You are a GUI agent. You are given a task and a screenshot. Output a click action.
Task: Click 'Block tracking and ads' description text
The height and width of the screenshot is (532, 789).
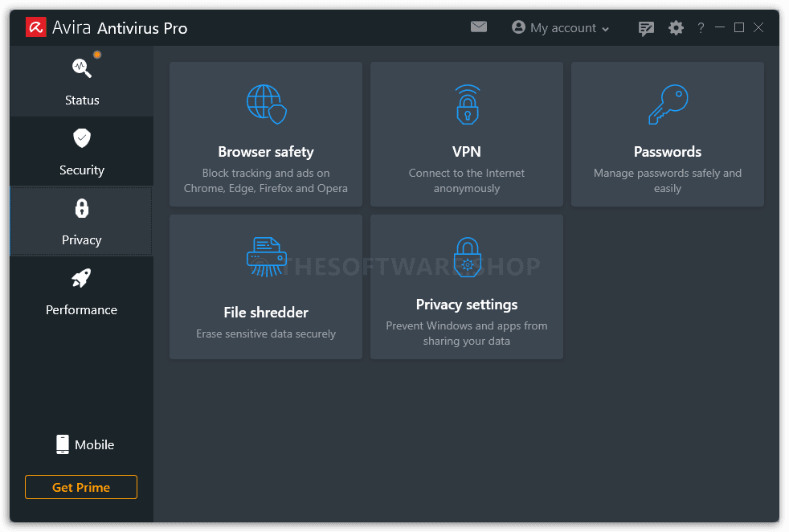point(266,181)
